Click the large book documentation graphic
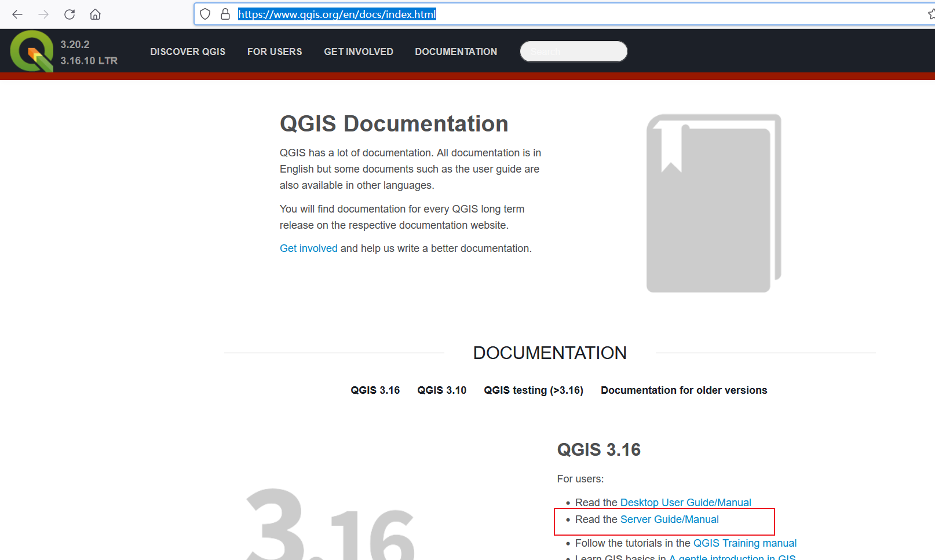Screen dimensions: 935x560 point(714,202)
